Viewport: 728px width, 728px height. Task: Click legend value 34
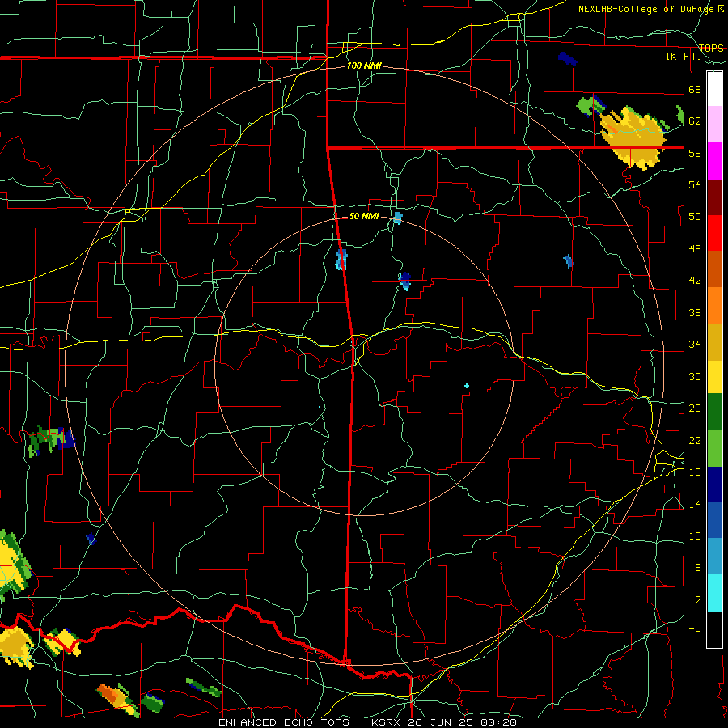[695, 345]
